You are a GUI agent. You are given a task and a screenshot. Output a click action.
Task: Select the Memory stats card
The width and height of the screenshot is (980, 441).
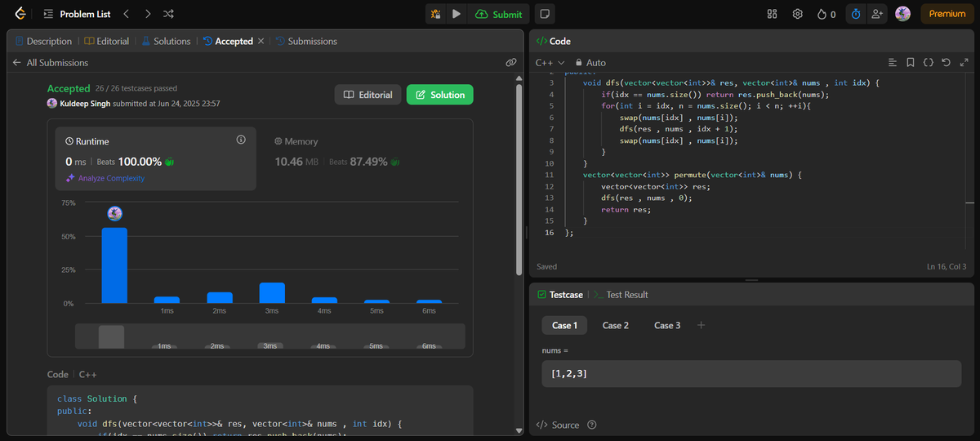click(367, 158)
